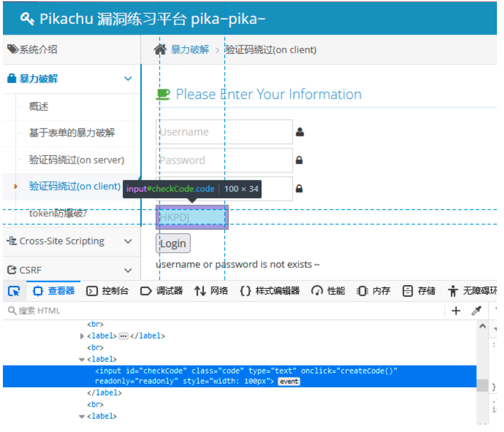Click the Login button
This screenshot has width=504, height=432.
[x=173, y=243]
